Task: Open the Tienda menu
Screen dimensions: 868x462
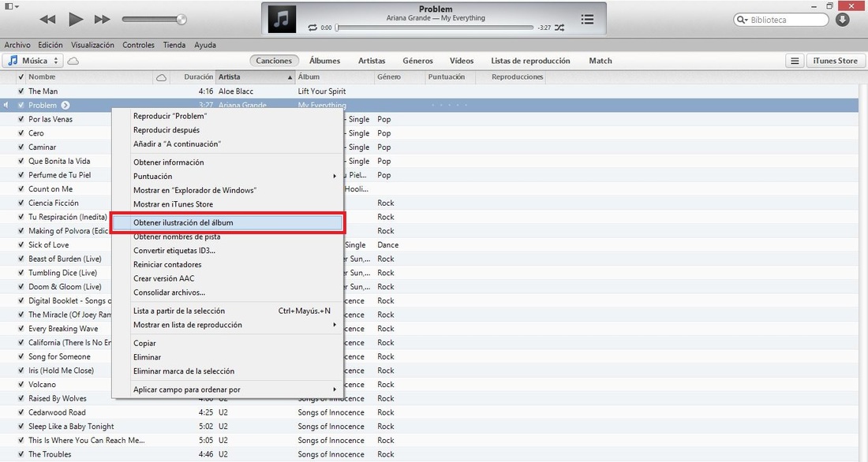Action: [174, 45]
